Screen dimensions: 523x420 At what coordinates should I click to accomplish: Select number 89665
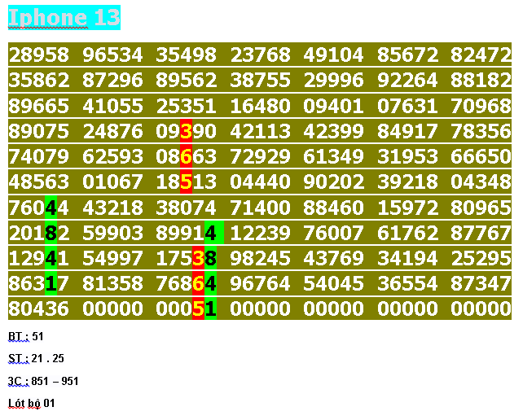39,106
